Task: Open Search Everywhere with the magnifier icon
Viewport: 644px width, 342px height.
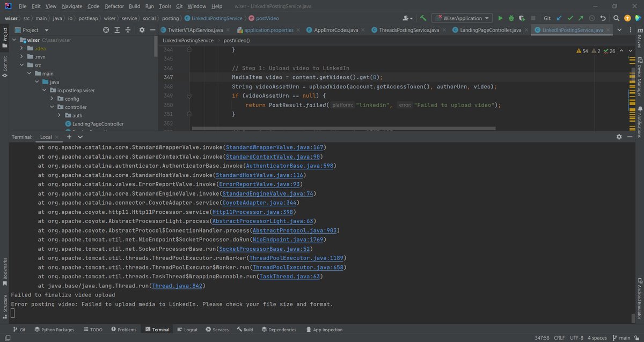Action: (616, 18)
